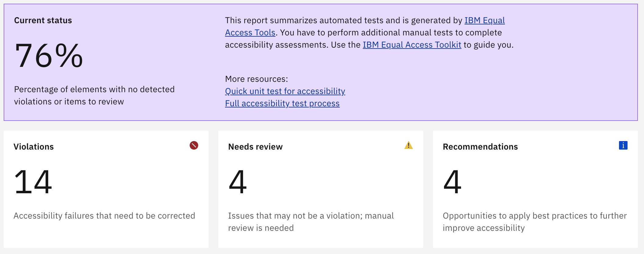Click the yellow warning triangle in Needs review
This screenshot has width=644, height=254.
(409, 145)
